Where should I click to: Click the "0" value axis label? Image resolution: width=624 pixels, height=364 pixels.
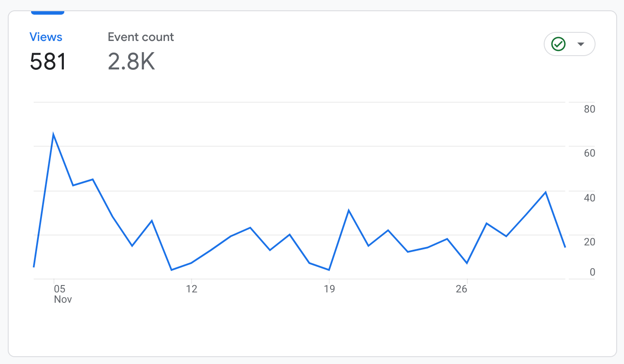[x=592, y=272]
